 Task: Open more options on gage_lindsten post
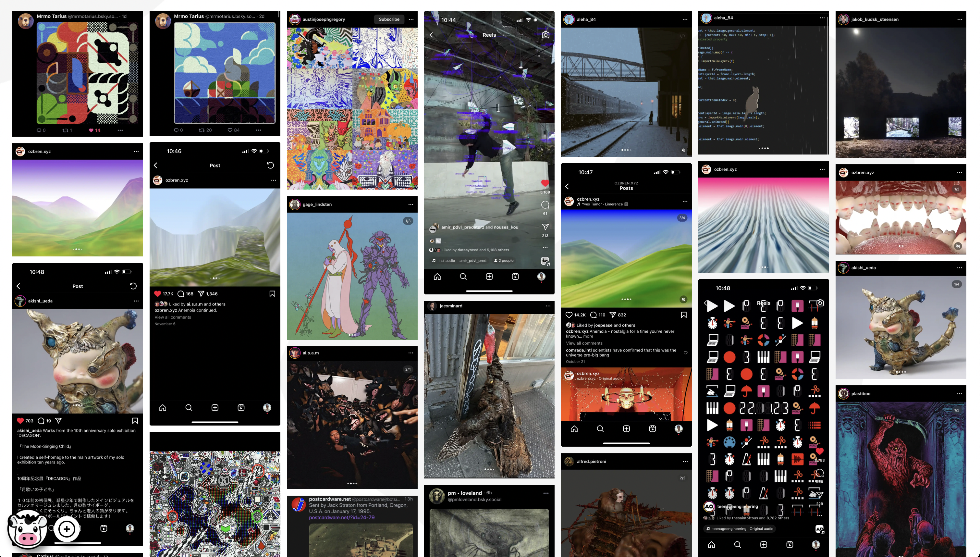411,204
